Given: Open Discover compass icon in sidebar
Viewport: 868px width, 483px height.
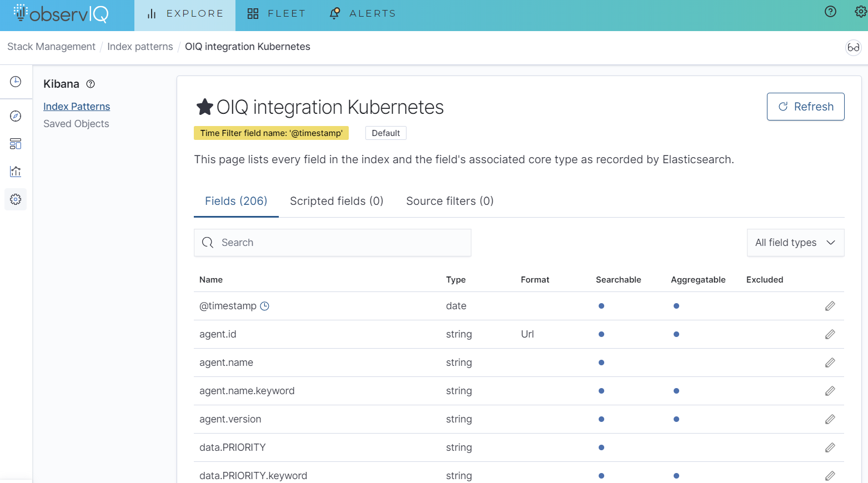Looking at the screenshot, I should [x=16, y=116].
